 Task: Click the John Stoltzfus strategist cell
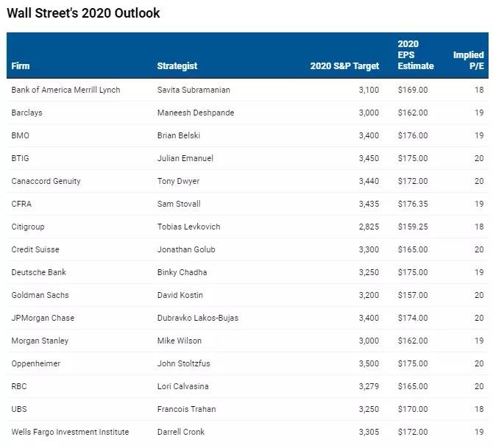coord(184,363)
